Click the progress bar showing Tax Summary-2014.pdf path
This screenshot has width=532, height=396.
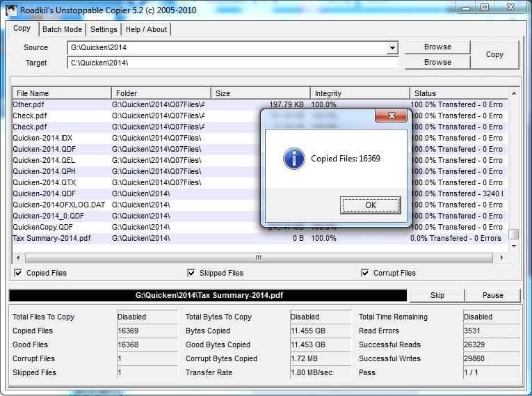(208, 296)
